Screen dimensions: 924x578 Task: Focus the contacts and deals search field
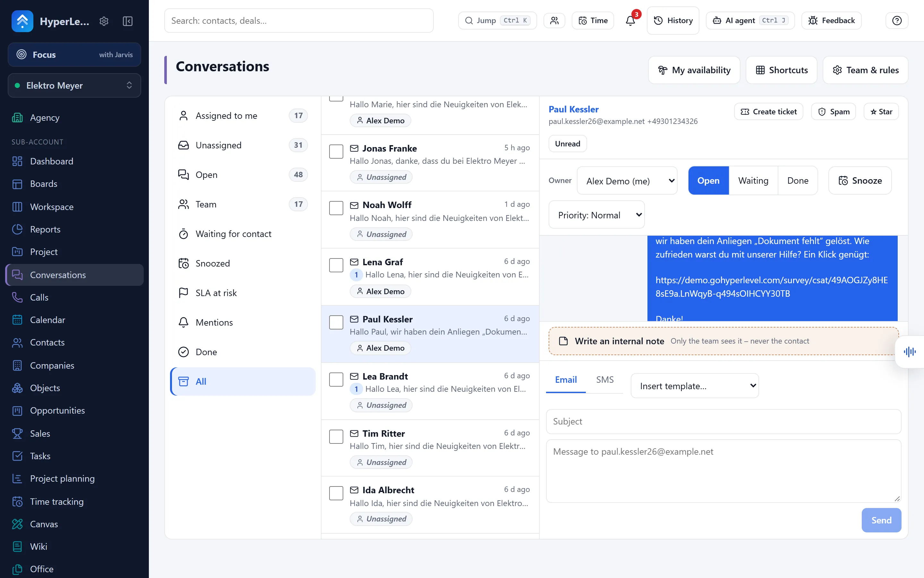pos(299,21)
